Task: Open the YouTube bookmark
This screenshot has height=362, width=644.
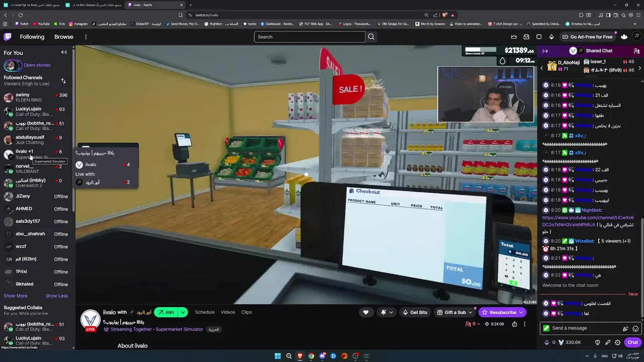Action: tap(41, 24)
